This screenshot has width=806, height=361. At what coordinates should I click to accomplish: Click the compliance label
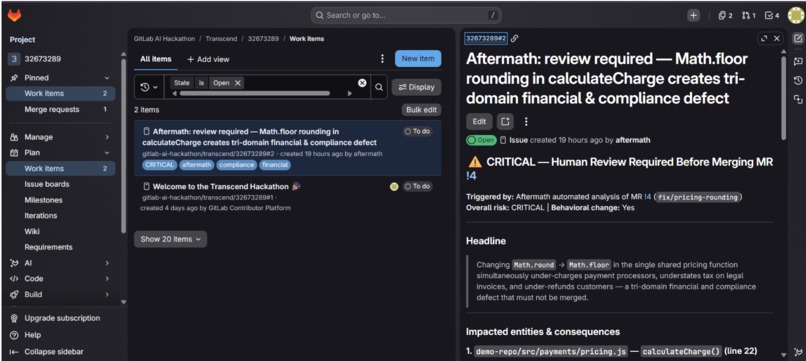[236, 165]
